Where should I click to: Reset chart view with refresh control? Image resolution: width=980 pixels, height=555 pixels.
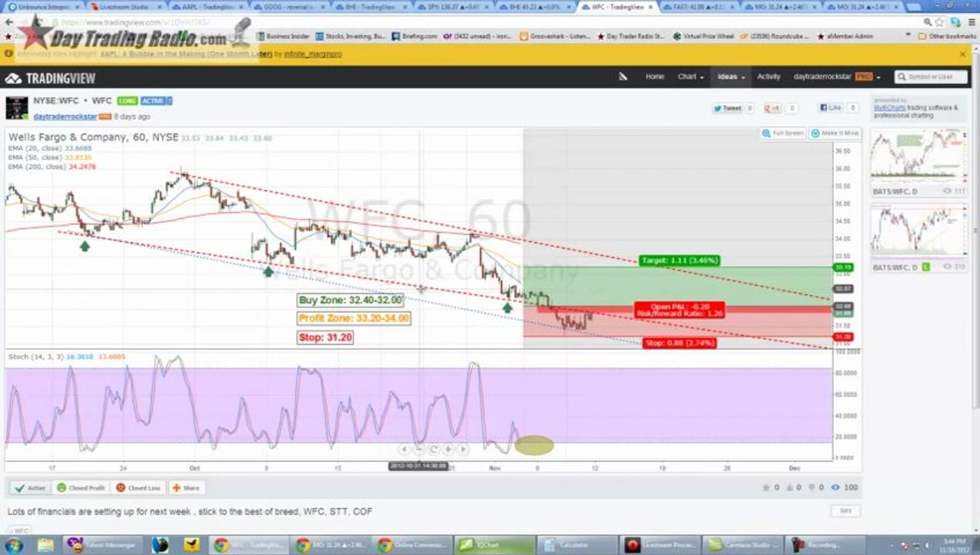point(433,449)
